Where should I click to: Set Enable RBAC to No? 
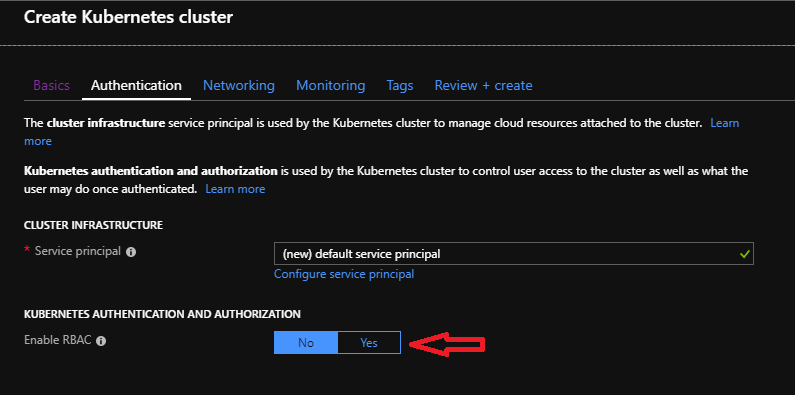click(x=306, y=343)
